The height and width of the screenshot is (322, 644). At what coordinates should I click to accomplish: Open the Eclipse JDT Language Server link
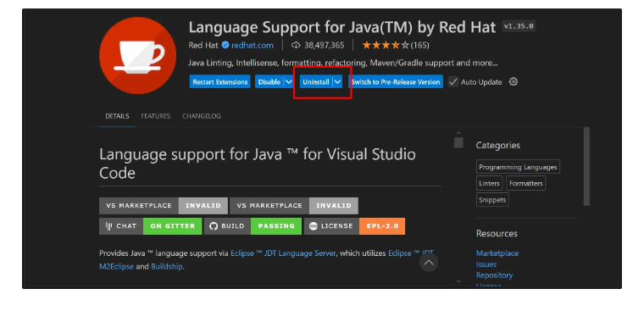[x=283, y=253]
